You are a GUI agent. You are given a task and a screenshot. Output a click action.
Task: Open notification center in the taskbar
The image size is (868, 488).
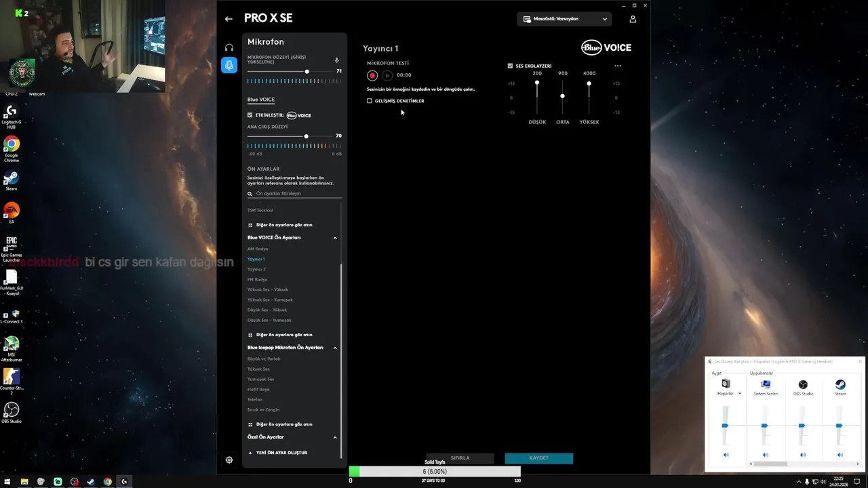[857, 482]
